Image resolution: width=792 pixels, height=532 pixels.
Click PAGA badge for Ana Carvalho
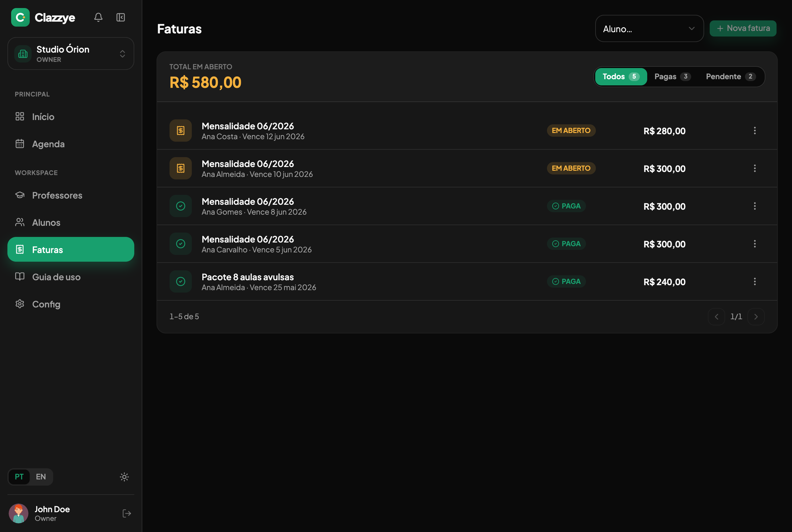point(566,244)
